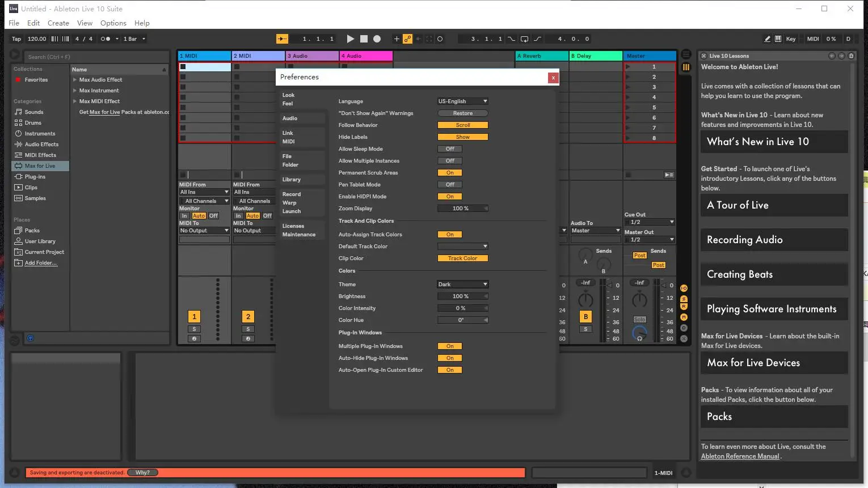Toggle Auto-Open Plug-In Custom Editor
Screen dimensions: 868x488
coord(450,370)
